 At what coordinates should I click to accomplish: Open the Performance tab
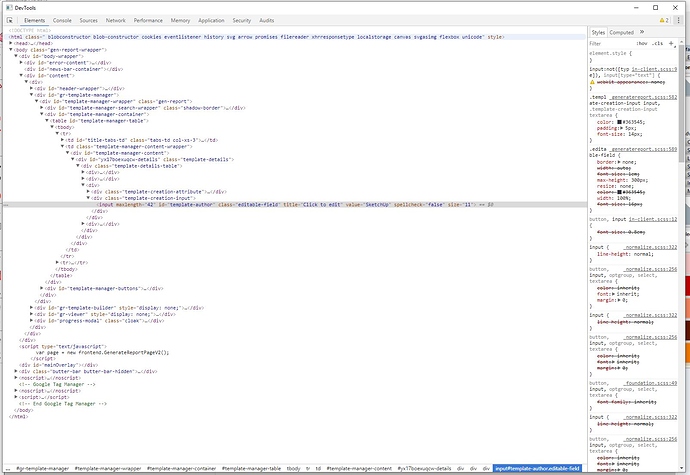pyautogui.click(x=148, y=20)
